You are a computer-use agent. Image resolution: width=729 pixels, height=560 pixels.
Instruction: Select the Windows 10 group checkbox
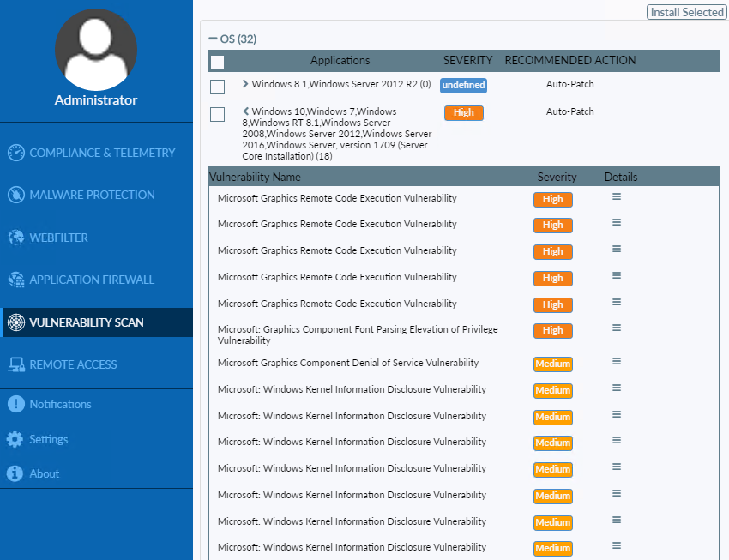pyautogui.click(x=217, y=114)
